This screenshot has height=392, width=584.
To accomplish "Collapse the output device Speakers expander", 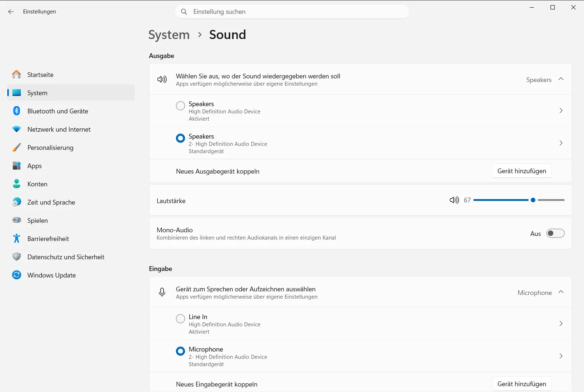I will [561, 79].
